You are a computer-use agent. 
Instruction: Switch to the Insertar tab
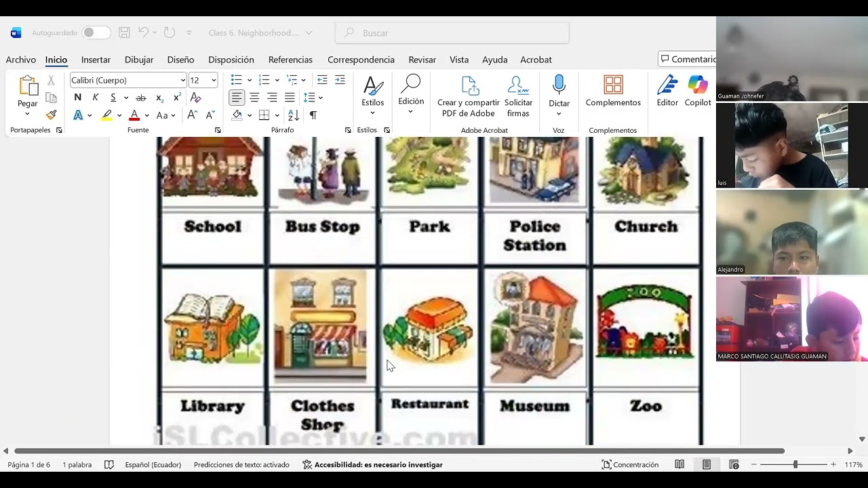(96, 60)
